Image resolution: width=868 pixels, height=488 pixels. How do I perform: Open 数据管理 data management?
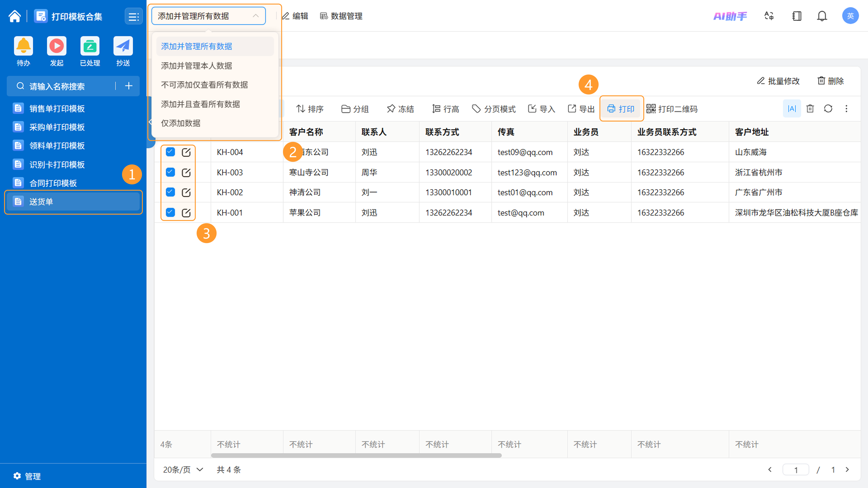click(x=341, y=16)
